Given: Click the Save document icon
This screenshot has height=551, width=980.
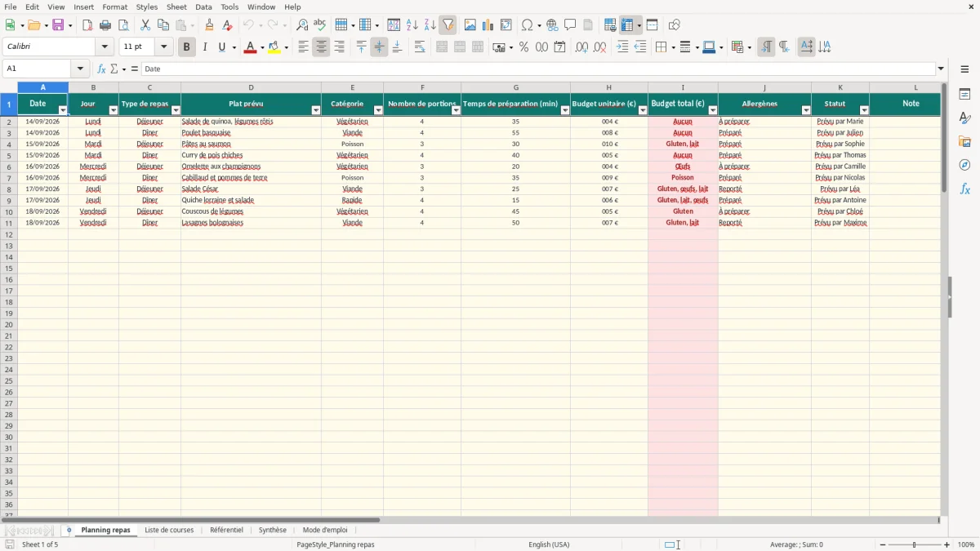Looking at the screenshot, I should [x=57, y=25].
